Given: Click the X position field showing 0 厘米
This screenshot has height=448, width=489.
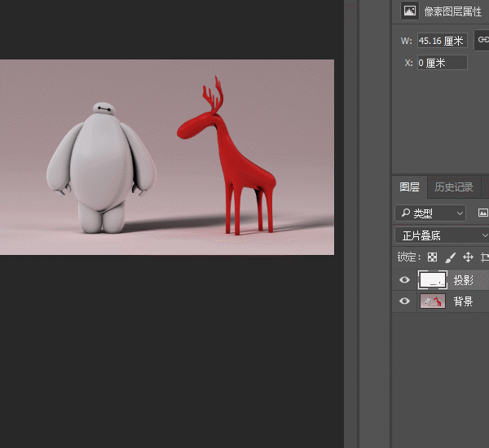Looking at the screenshot, I should [443, 63].
